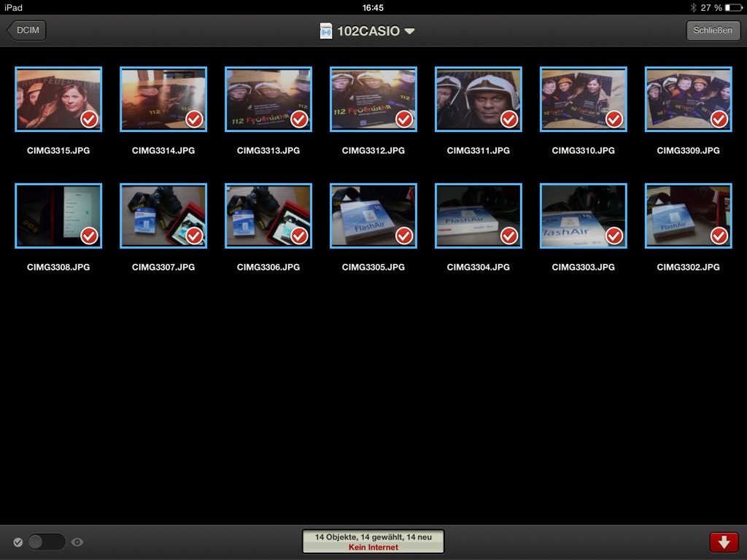Tap the Schließen button

713,31
